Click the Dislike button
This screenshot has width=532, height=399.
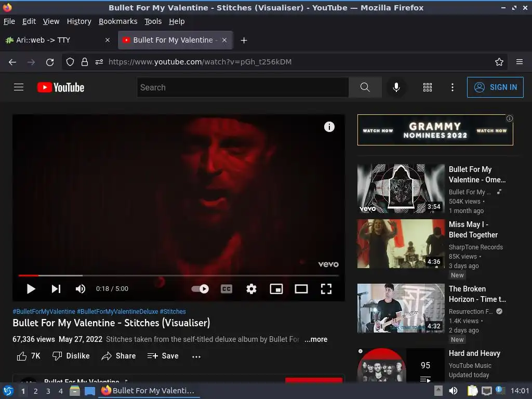(x=71, y=356)
